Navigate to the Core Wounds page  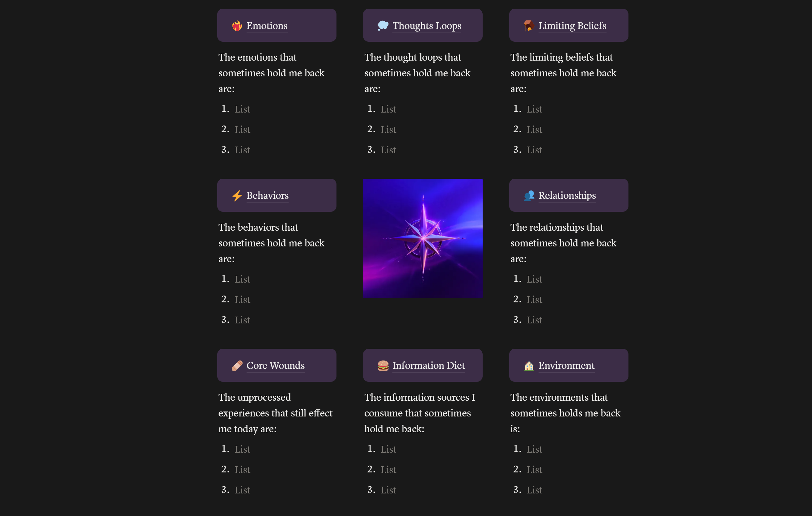pyautogui.click(x=276, y=366)
